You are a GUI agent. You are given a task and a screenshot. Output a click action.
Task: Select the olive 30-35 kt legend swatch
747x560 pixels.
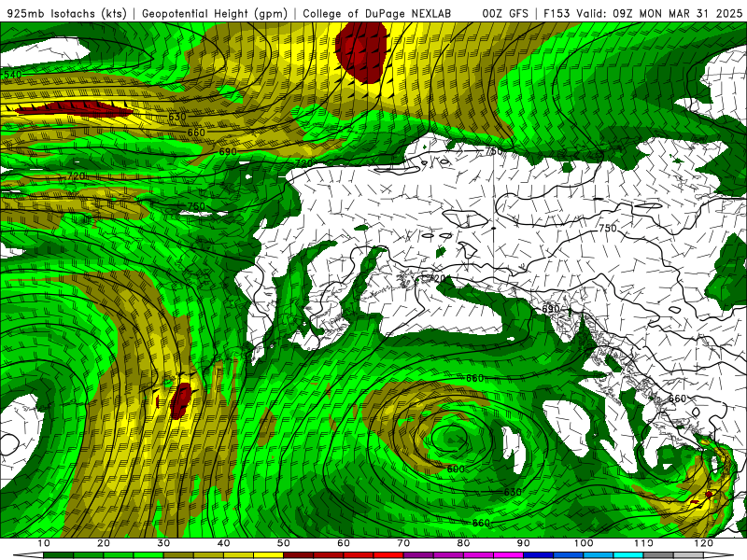point(178,555)
